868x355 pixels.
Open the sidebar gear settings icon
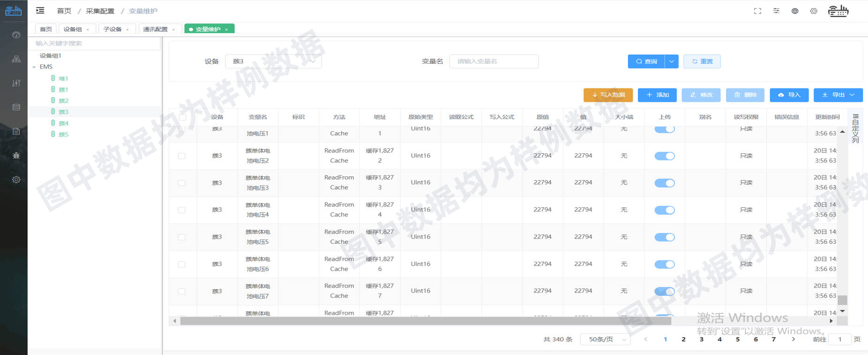(x=16, y=180)
